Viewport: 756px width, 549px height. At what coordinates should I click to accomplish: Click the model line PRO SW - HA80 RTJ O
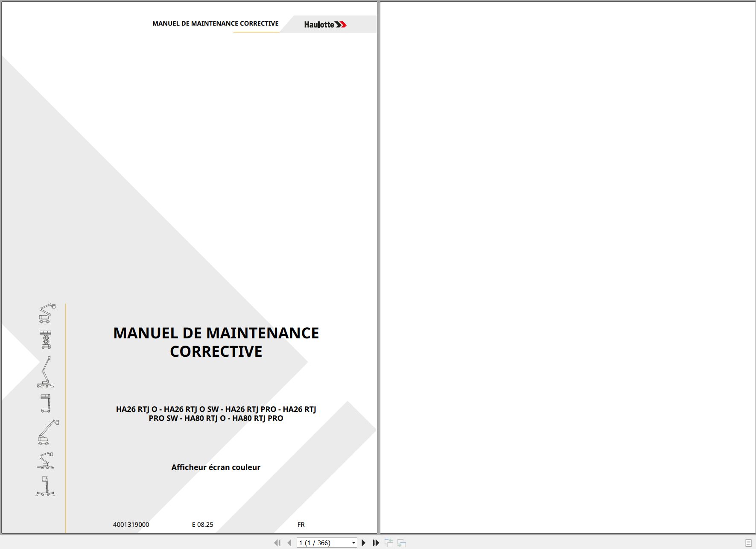216,418
